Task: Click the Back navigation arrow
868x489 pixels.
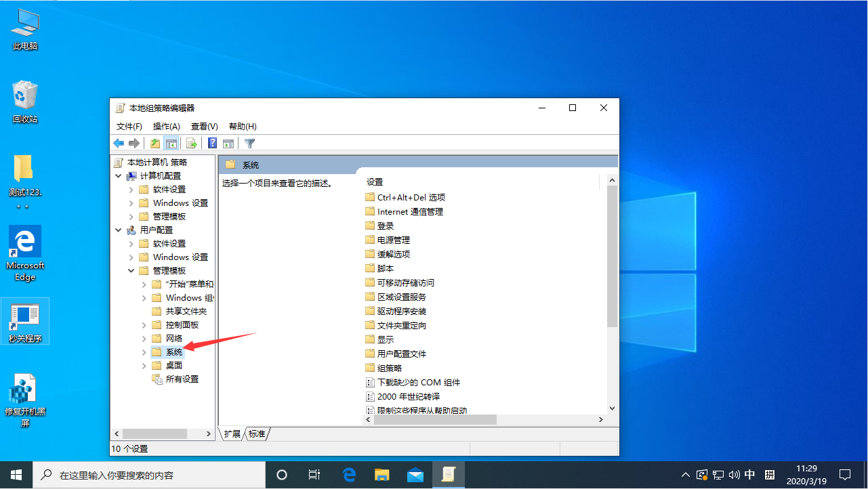Action: (x=118, y=143)
